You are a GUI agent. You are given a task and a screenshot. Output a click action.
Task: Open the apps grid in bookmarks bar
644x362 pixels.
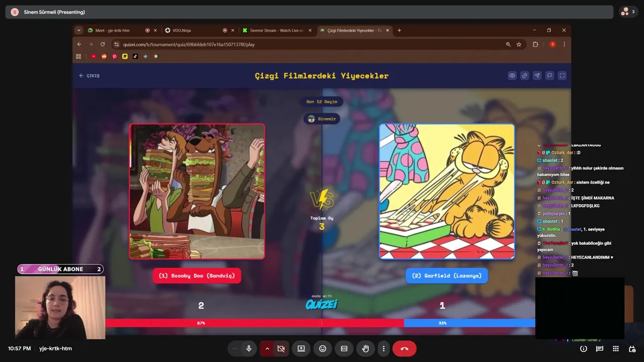click(x=78, y=56)
